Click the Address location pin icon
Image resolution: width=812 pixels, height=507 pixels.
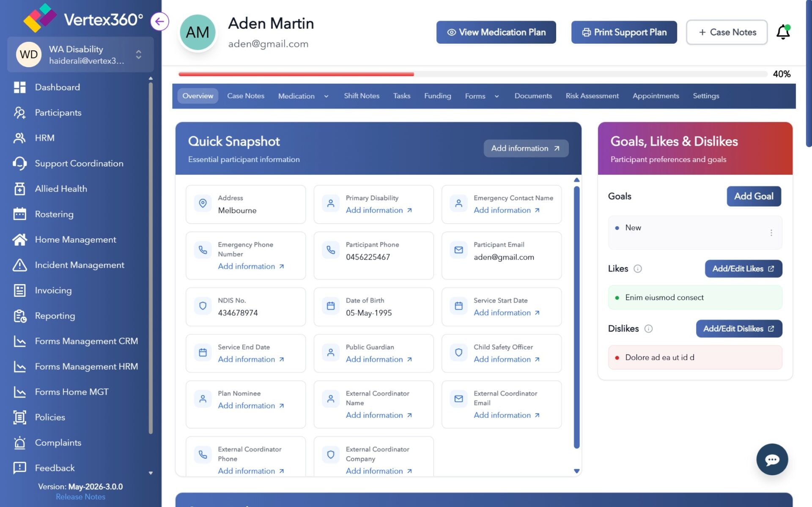tap(203, 203)
